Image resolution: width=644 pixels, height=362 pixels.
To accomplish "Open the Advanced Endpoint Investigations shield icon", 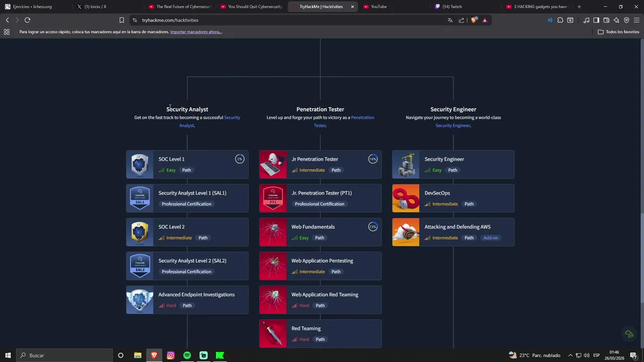I will [x=140, y=300].
